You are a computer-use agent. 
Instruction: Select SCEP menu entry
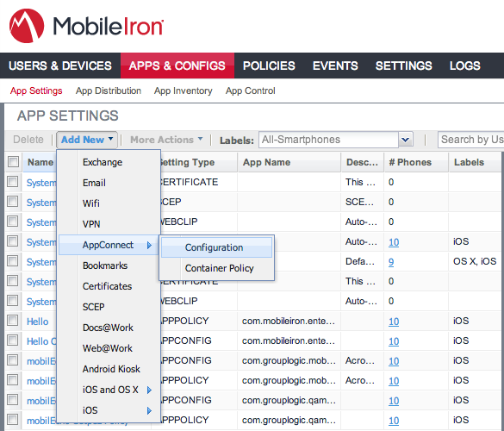(109, 307)
